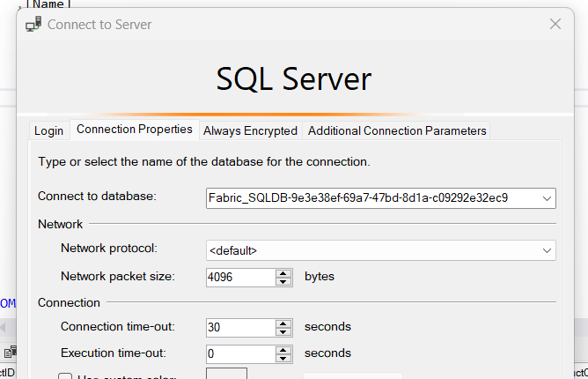Screen dimensions: 588x379
Task: Increase Network packet size with up arrow
Action: coord(283,273)
